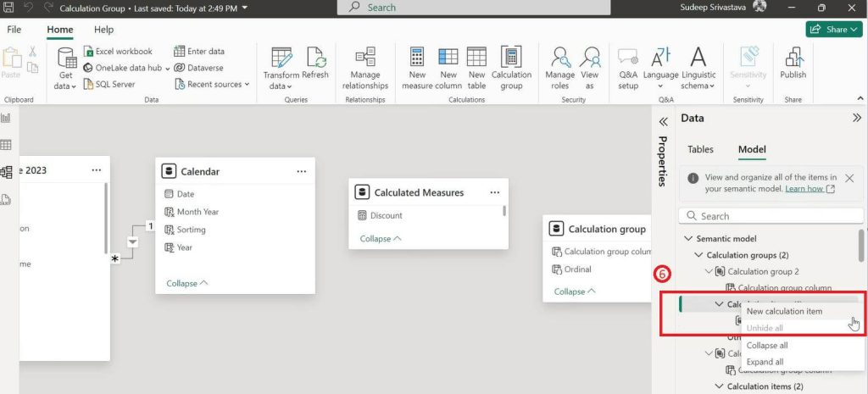
Task: Collapse the ribbon with the chevron
Action: (x=860, y=98)
